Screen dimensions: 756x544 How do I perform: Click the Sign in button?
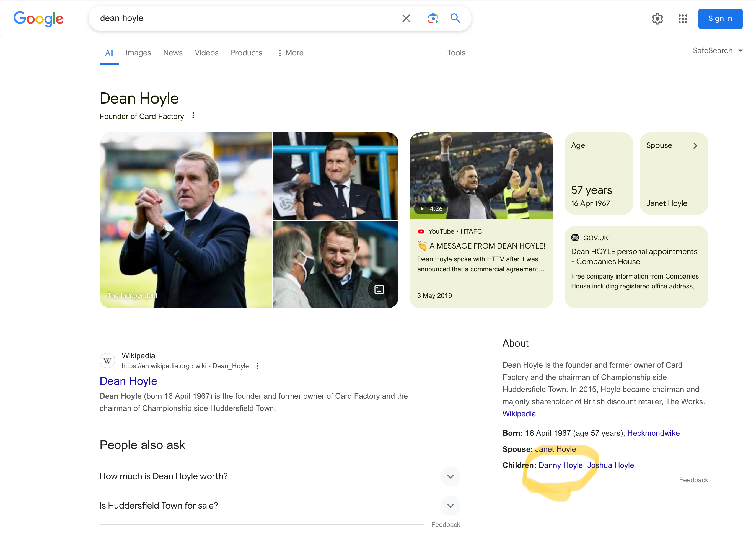[x=720, y=19]
